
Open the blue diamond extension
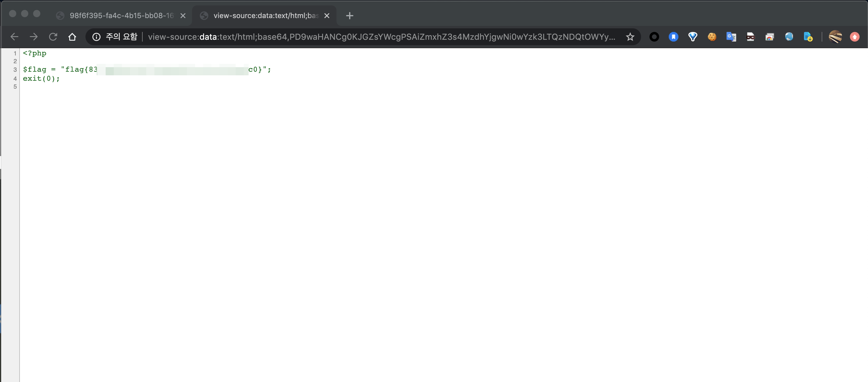tap(693, 37)
